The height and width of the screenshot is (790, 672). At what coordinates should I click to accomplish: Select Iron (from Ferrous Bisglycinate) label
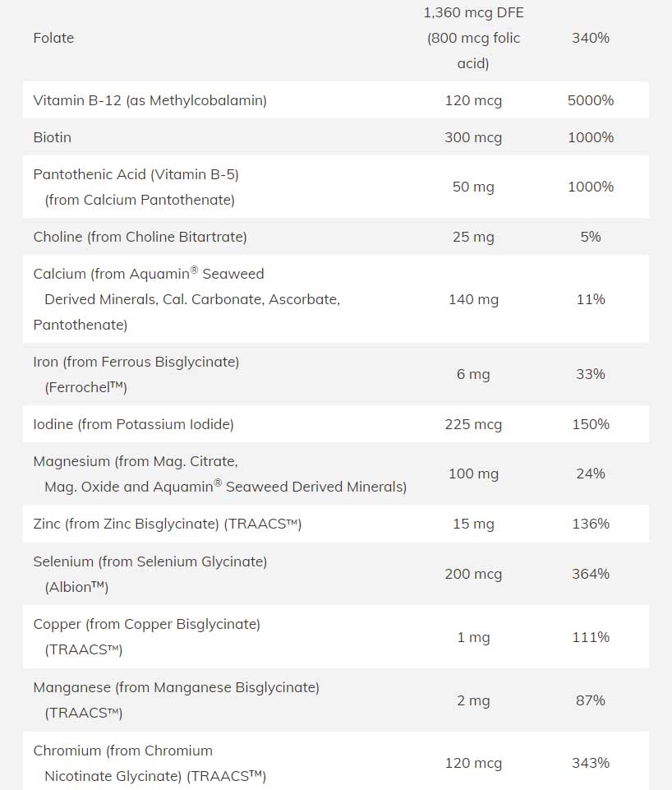[136, 362]
